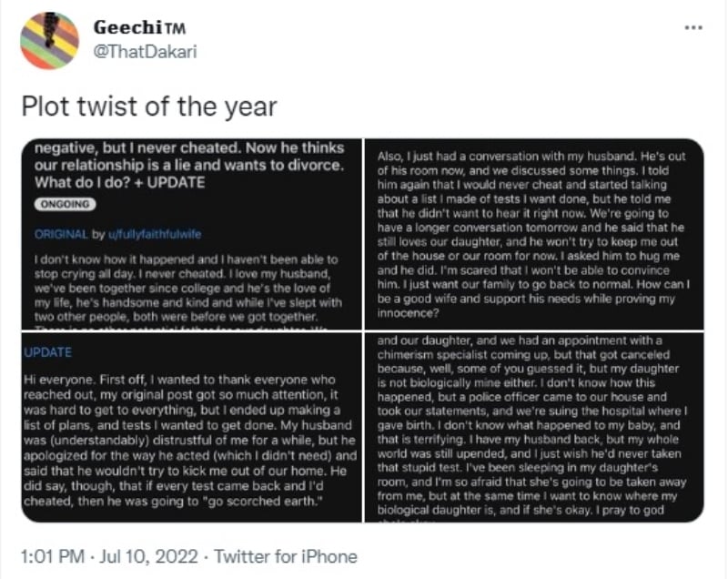Open the bottom-left UPDATE screenshot
The image size is (728, 579).
tap(191, 427)
